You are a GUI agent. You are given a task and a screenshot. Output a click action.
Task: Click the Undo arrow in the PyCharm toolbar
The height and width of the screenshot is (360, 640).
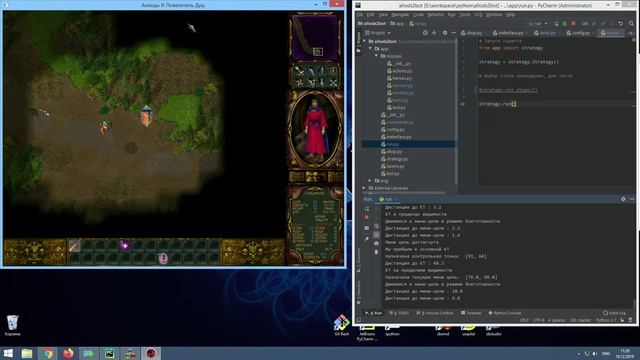(x=620, y=24)
